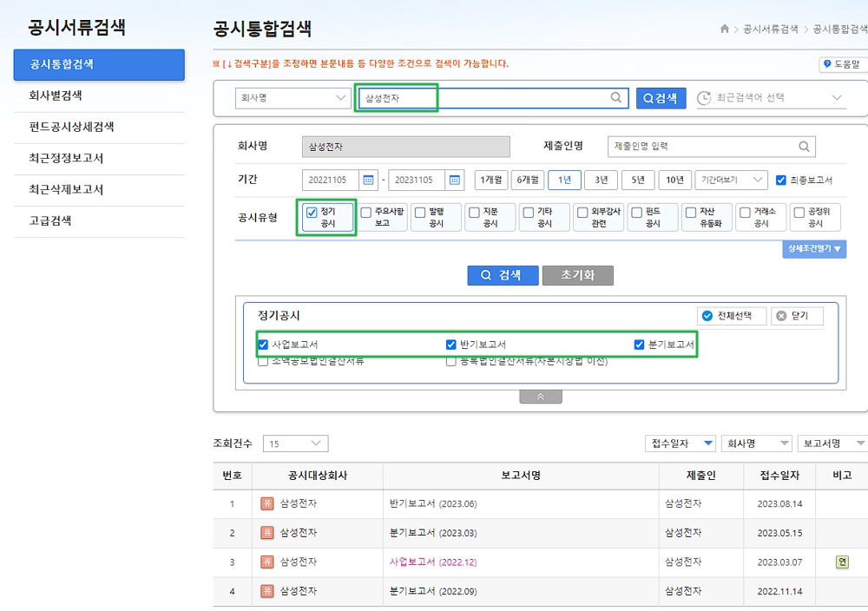Uncheck the 최종보고서 checkbox
This screenshot has width=868, height=611.
[x=781, y=180]
